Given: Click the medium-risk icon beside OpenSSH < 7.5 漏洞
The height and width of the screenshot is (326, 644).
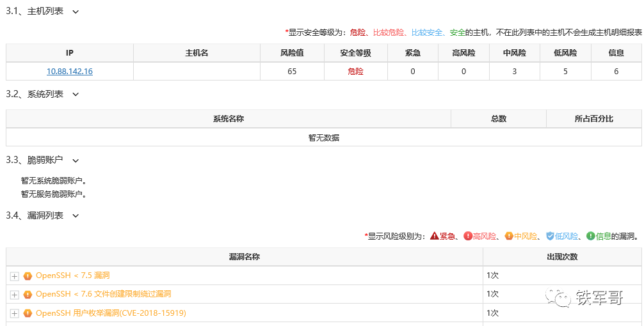Looking at the screenshot, I should coord(28,276).
